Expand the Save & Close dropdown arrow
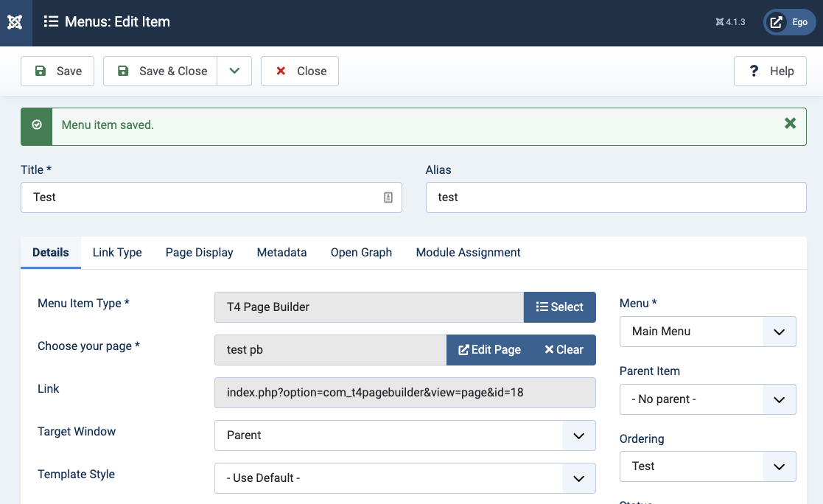 (x=234, y=71)
